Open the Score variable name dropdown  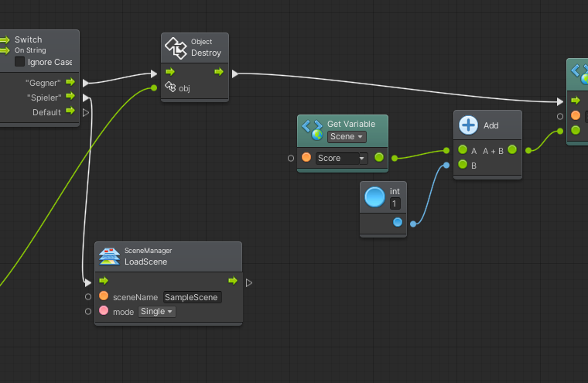pyautogui.click(x=341, y=158)
